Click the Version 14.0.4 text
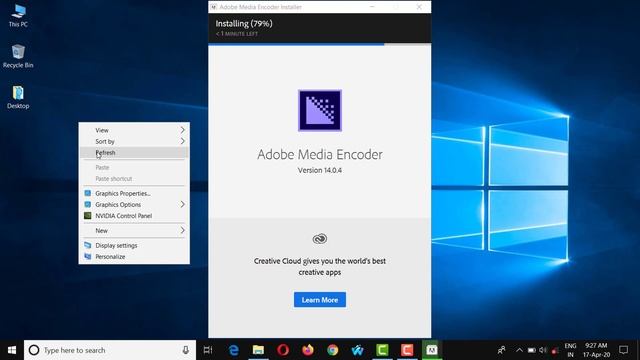 320,170
